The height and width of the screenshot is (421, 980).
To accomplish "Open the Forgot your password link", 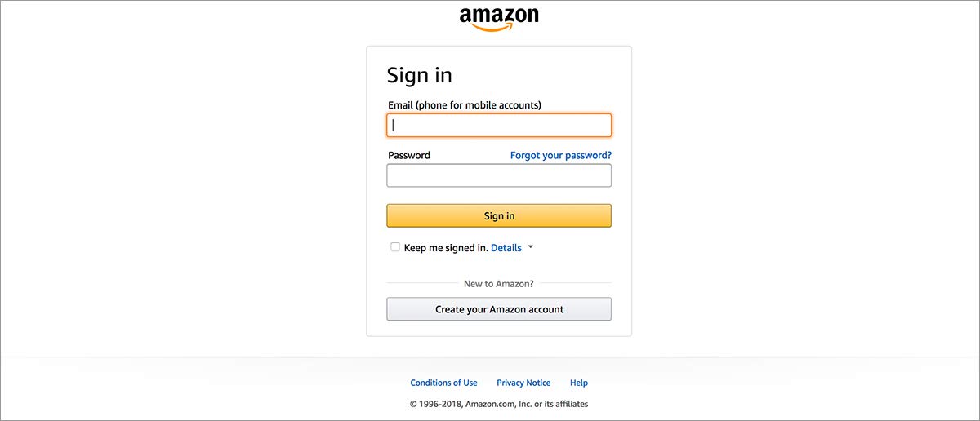I will coord(560,155).
